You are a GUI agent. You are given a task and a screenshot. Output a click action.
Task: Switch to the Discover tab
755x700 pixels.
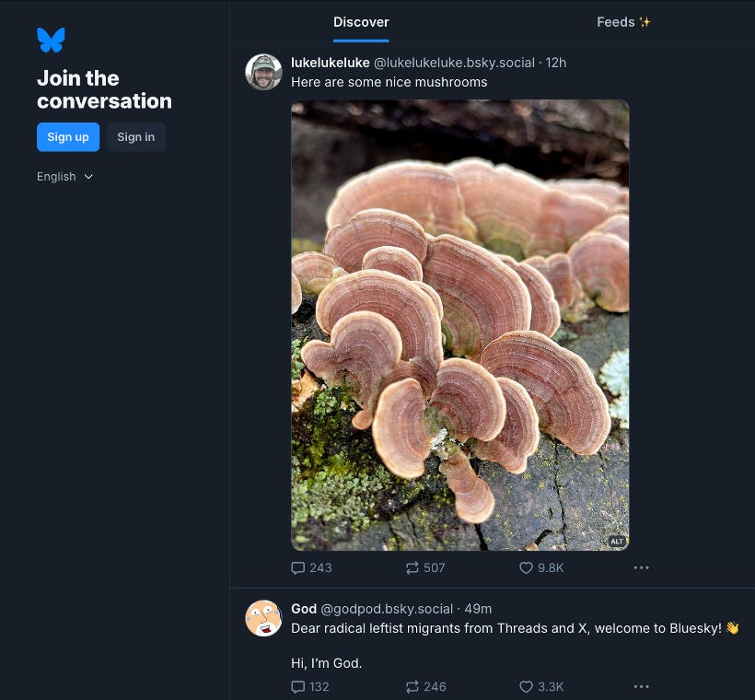tap(361, 22)
